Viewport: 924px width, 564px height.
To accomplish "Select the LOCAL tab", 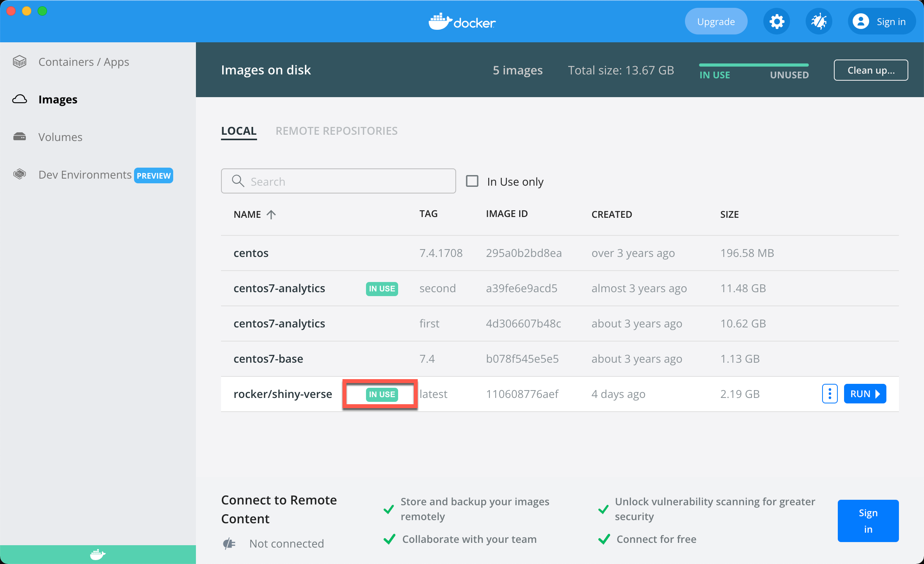I will (239, 130).
